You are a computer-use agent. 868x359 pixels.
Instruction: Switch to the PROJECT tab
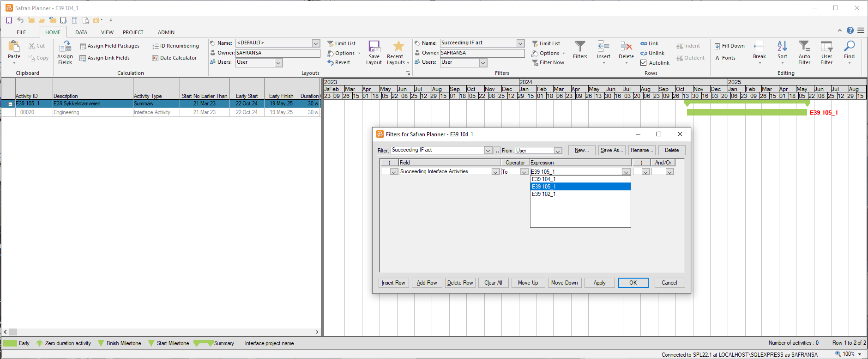(x=133, y=32)
